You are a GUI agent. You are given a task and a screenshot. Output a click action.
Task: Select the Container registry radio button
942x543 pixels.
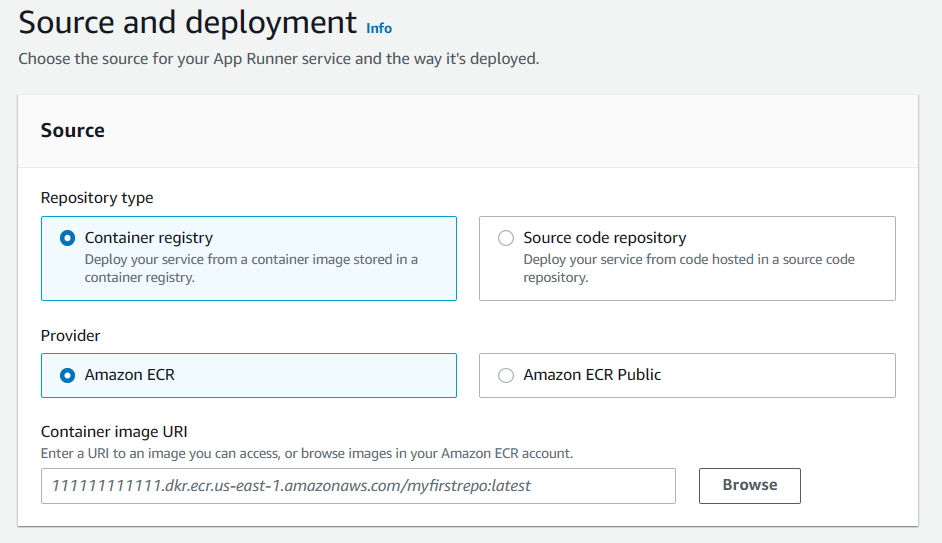[x=67, y=238]
